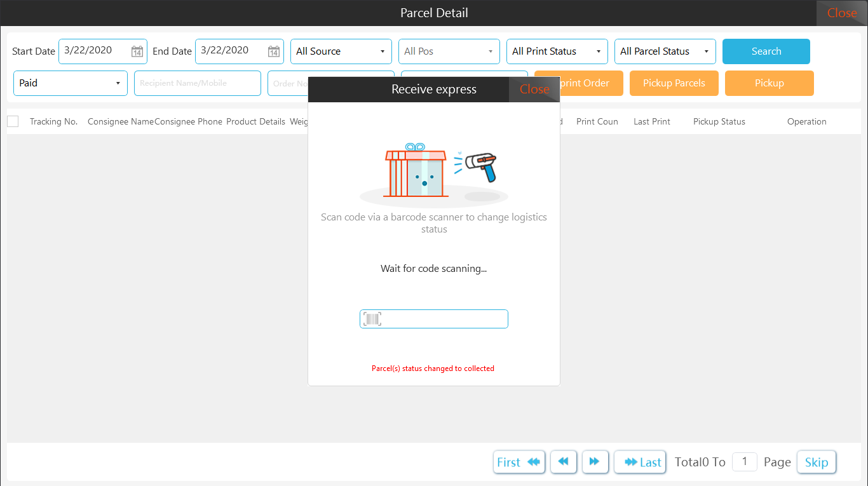Click the Recipient Name/Mobile input field

(197, 83)
